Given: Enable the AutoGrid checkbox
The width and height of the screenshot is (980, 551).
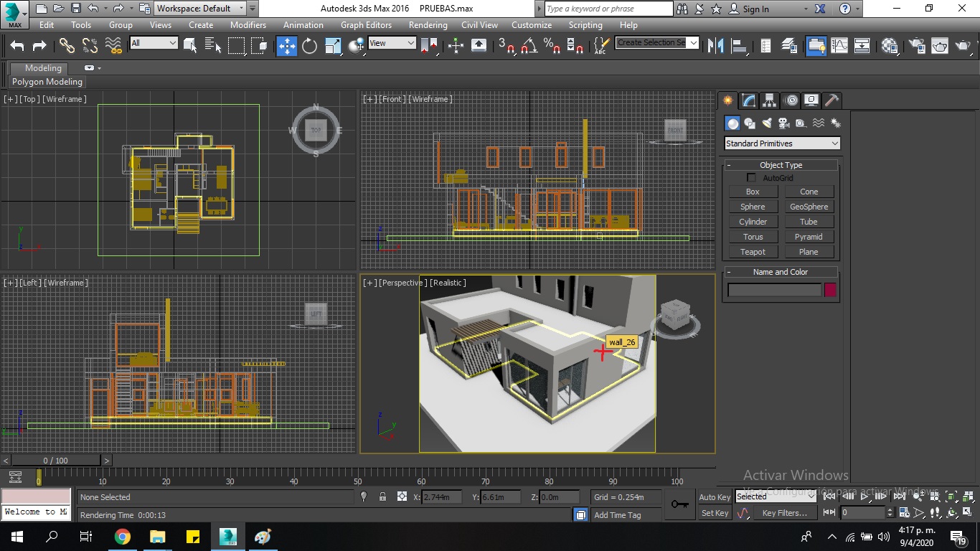Looking at the screenshot, I should point(751,178).
